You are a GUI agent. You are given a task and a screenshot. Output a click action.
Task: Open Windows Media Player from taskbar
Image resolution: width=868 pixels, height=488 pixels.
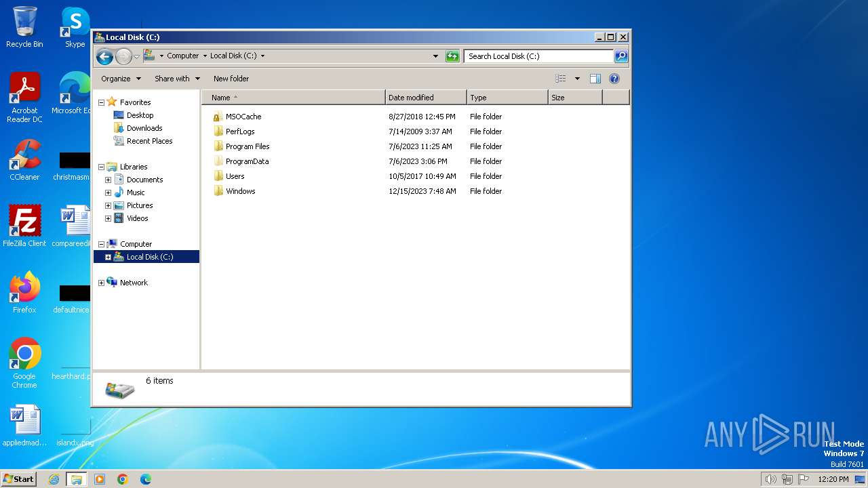tap(100, 479)
